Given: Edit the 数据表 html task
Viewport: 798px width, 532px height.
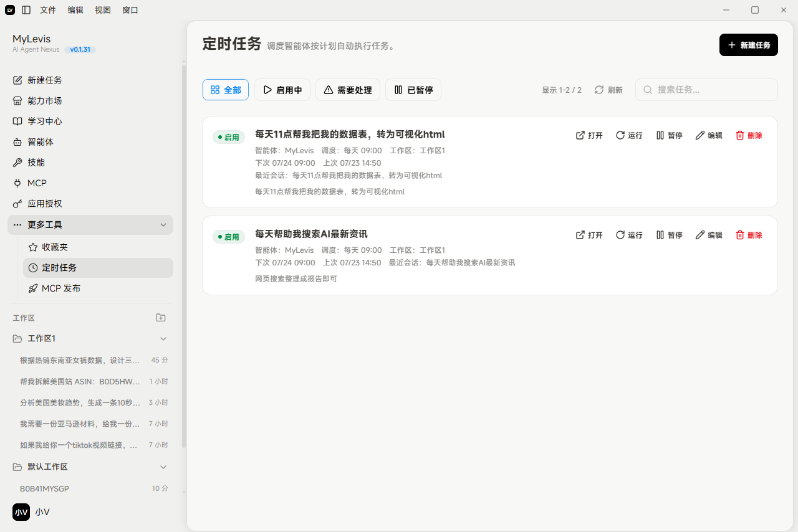Looking at the screenshot, I should point(709,135).
